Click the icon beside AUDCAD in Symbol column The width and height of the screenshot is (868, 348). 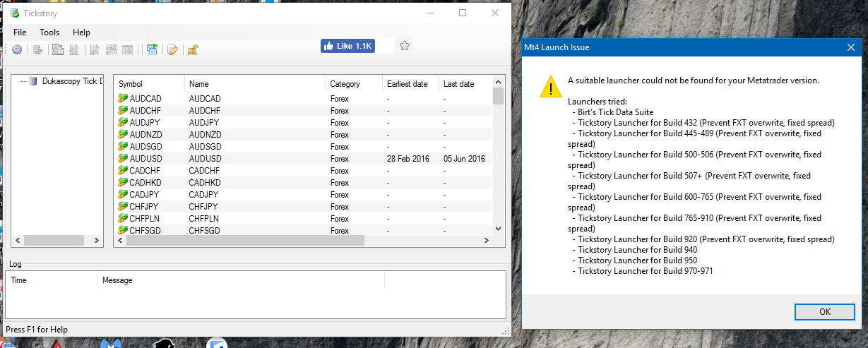(x=123, y=99)
